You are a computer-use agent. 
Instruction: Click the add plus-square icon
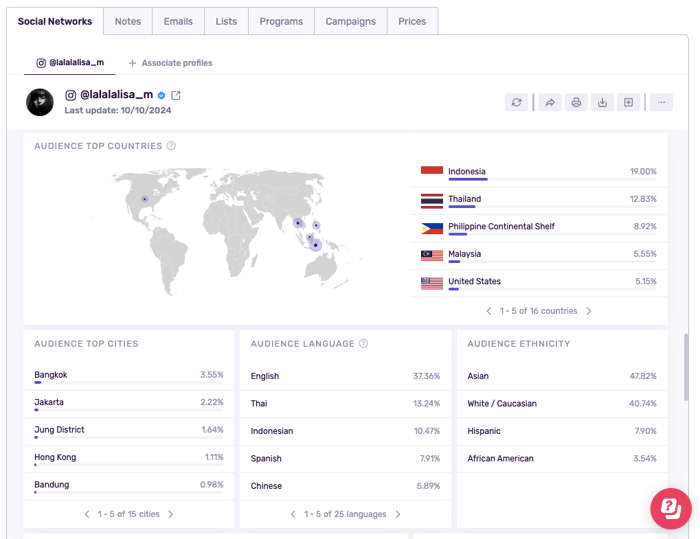(628, 102)
